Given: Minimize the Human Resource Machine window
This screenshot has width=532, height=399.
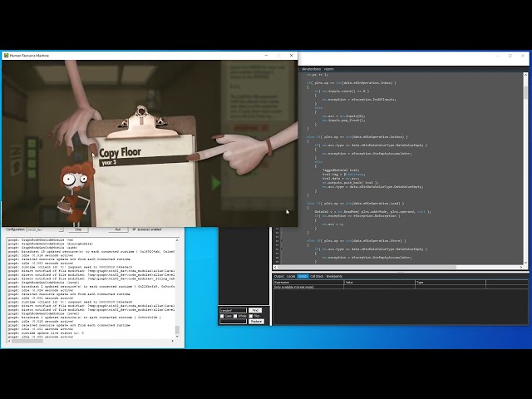Looking at the screenshot, I should 266,56.
